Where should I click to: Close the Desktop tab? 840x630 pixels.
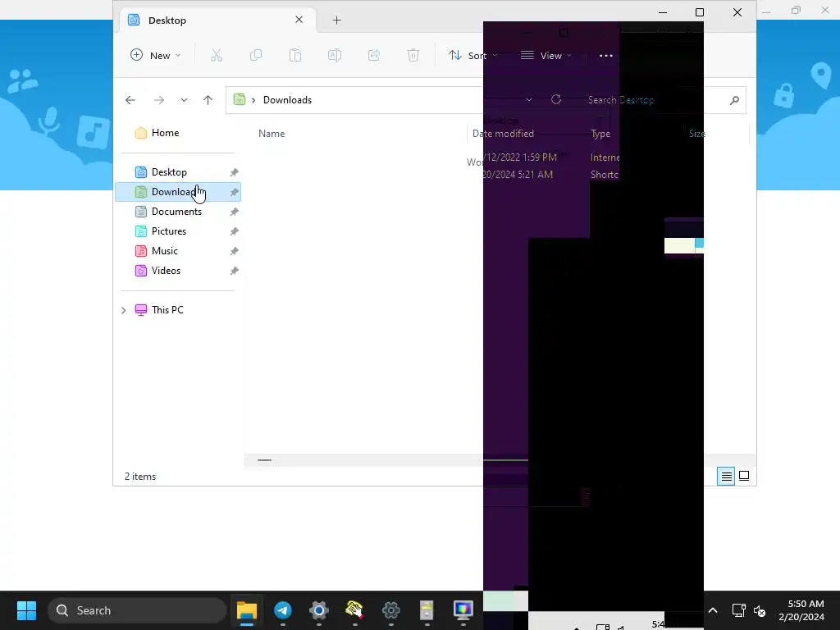(299, 20)
